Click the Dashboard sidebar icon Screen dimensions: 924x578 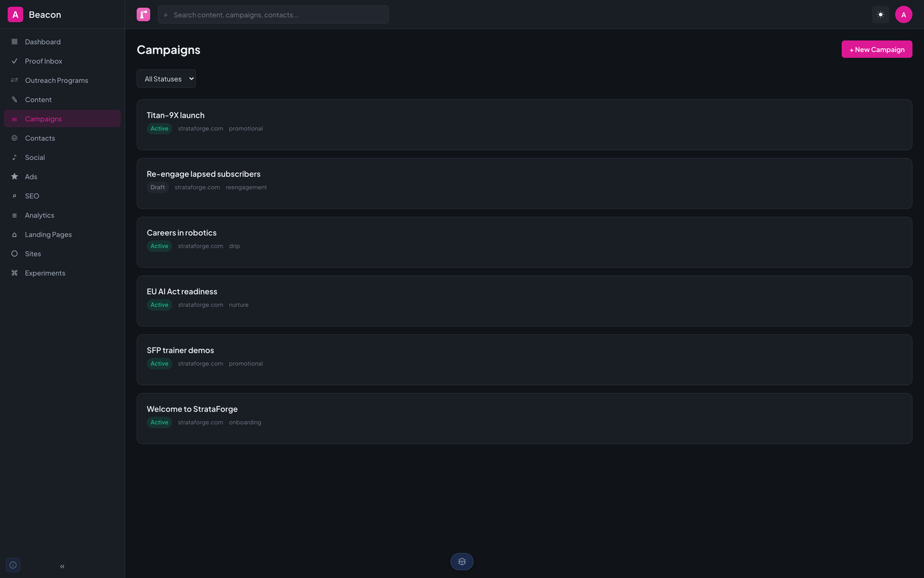point(14,42)
